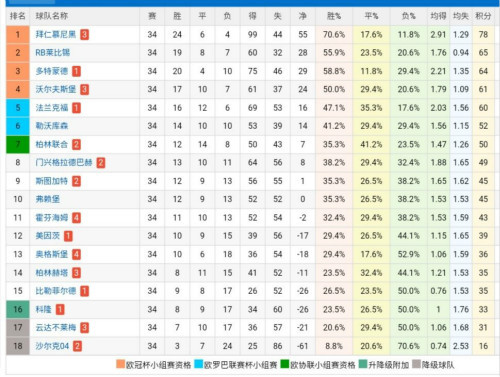Click blue 欧罗巴联赛杯小组赛 legend swatch
Viewport: 500px width, 377px height.
click(199, 364)
